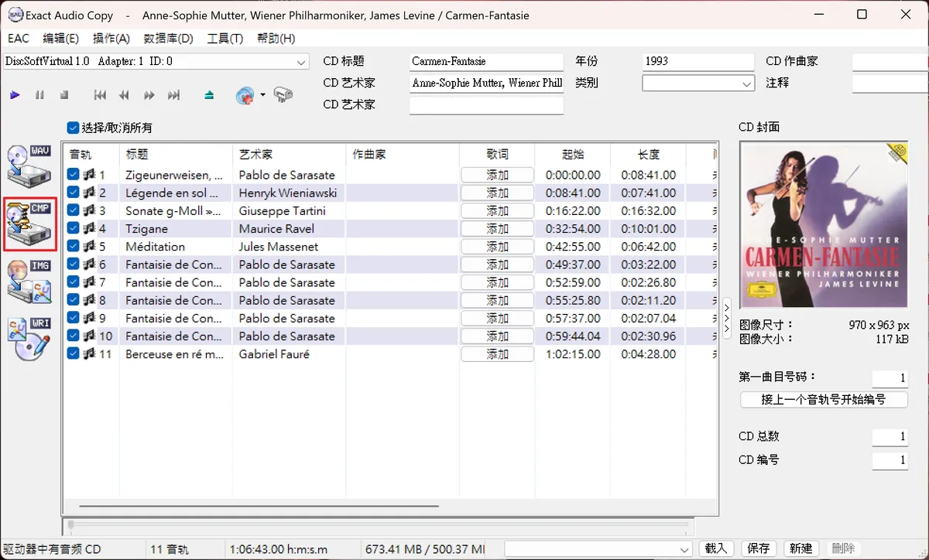
Task: Collapse the cover panel with upper chevron
Action: click(727, 309)
